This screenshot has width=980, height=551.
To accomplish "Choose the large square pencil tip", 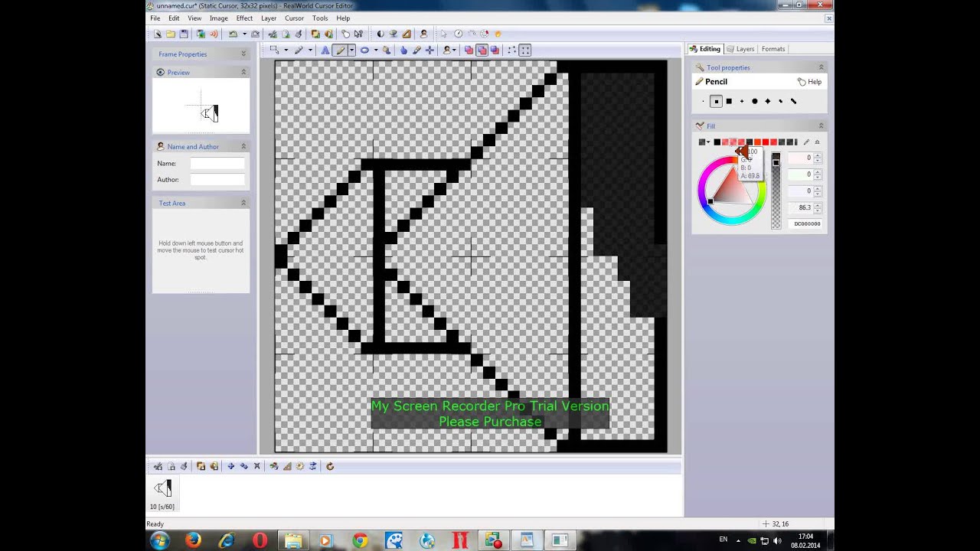I will [x=729, y=101].
